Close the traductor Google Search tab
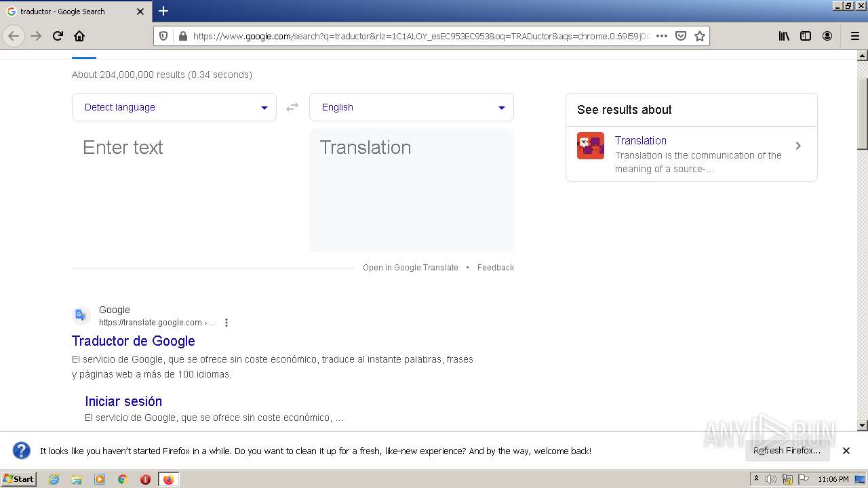The width and height of the screenshot is (868, 488). 140,12
